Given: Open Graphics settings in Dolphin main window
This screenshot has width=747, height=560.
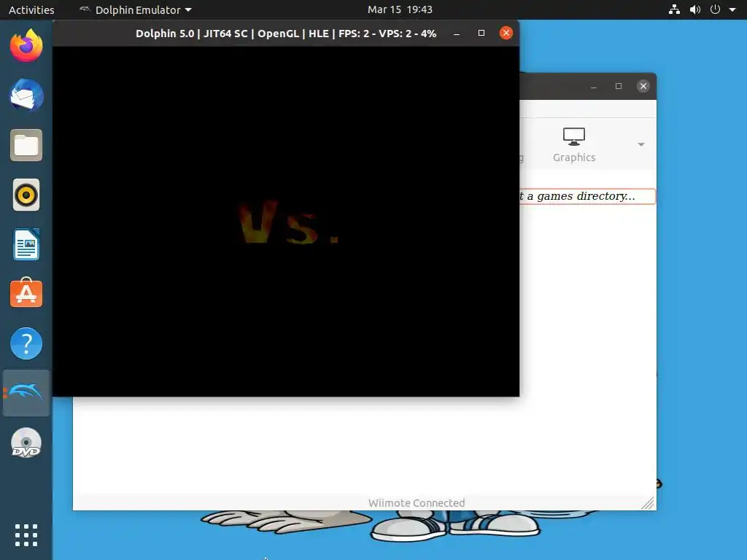Looking at the screenshot, I should (574, 145).
